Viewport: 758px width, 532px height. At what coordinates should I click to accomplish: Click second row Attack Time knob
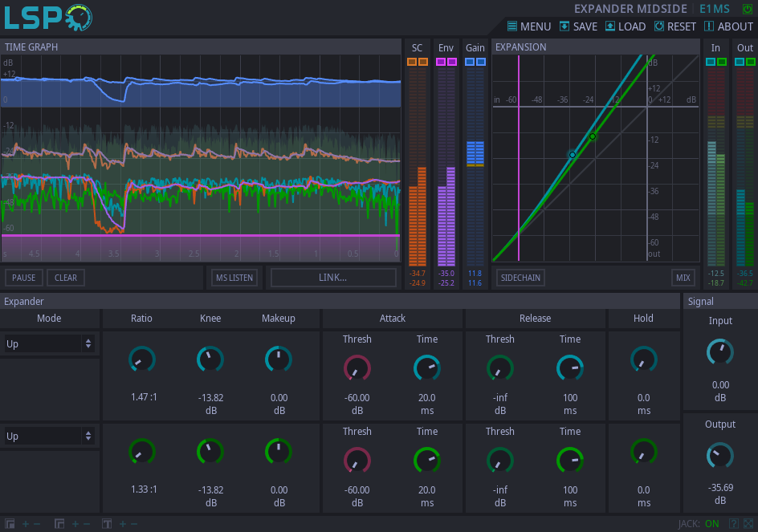[427, 461]
